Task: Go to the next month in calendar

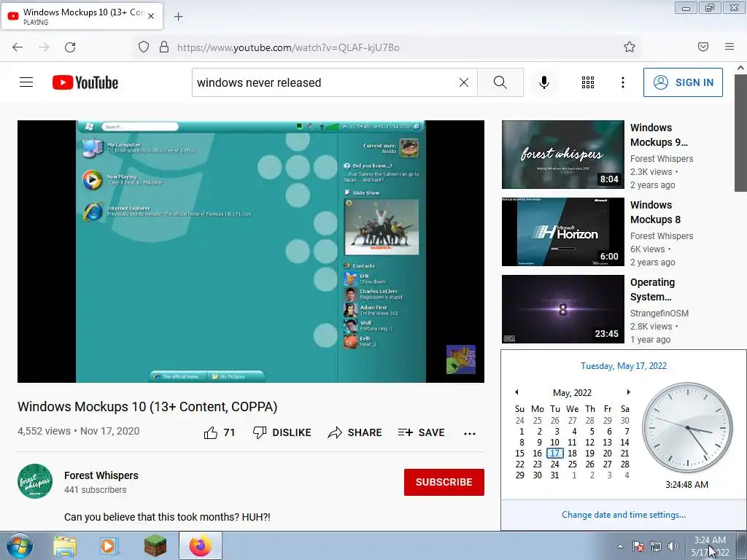Action: tap(628, 392)
